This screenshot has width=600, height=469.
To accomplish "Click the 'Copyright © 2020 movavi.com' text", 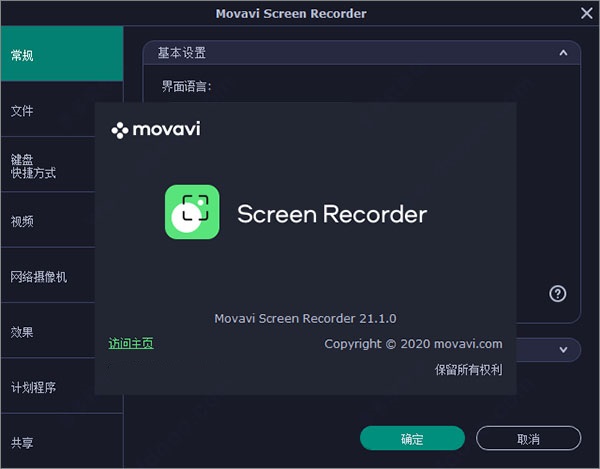I will 413,344.
